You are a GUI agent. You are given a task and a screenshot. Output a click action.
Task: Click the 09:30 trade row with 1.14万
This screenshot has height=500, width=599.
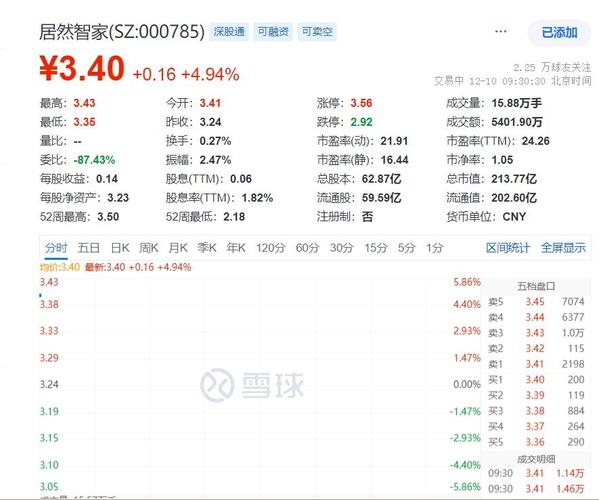click(x=536, y=474)
